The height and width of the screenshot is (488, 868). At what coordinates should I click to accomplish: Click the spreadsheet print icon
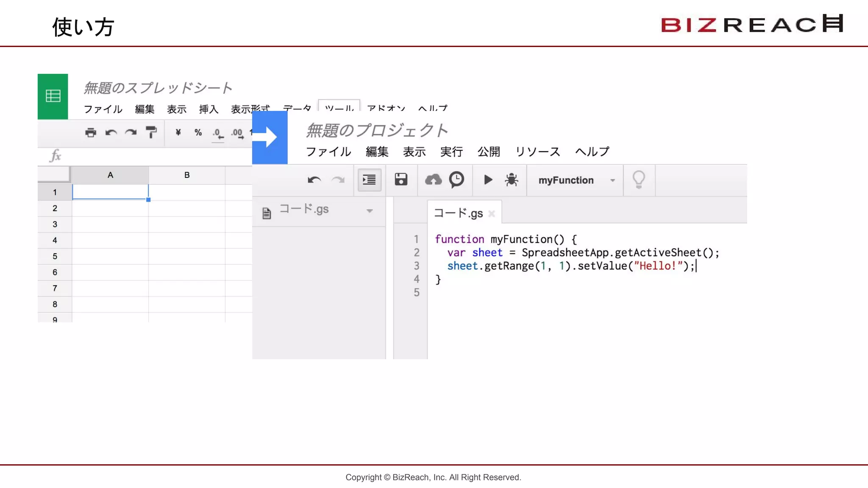coord(90,133)
